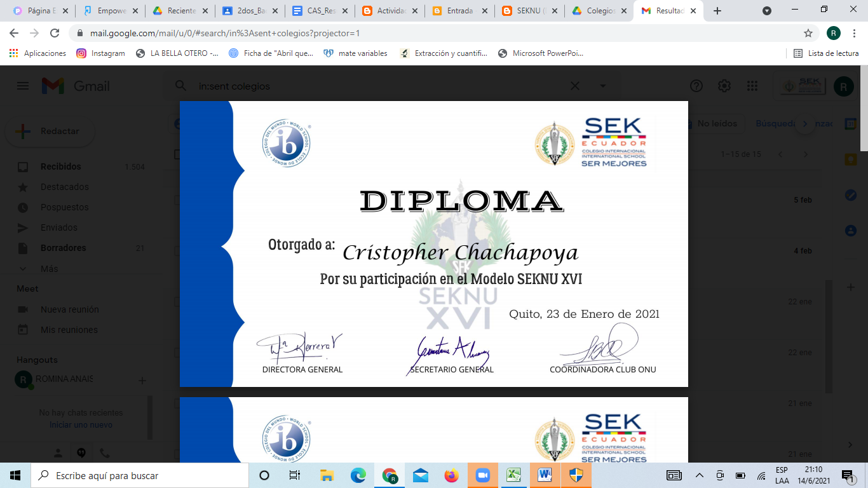
Task: Open Gmail settings gear
Action: 724,86
